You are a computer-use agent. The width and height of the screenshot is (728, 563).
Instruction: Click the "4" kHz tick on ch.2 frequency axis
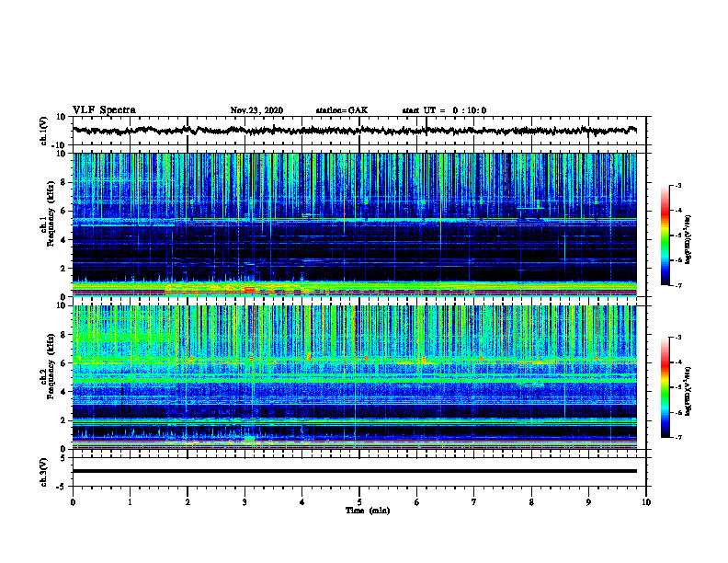point(63,393)
